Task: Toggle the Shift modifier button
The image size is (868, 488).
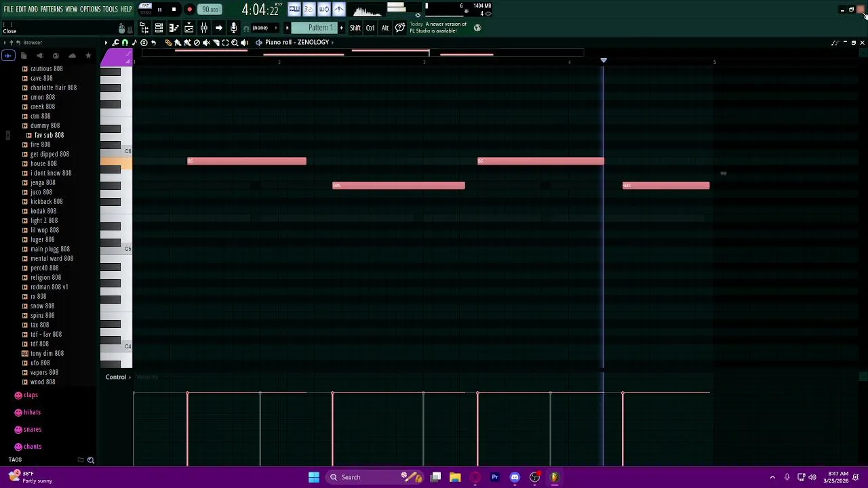Action: 355,28
